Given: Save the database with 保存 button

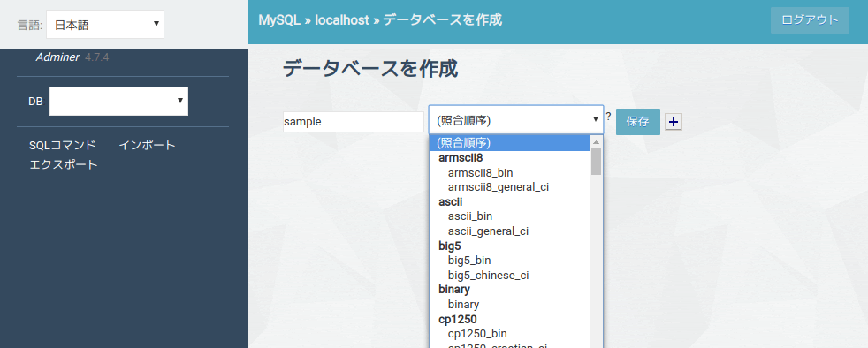Looking at the screenshot, I should pos(637,122).
